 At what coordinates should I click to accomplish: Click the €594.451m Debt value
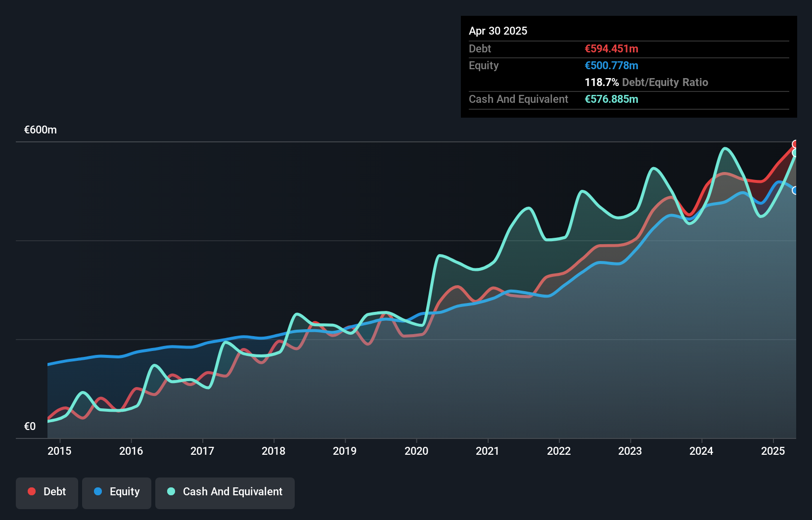(611, 48)
